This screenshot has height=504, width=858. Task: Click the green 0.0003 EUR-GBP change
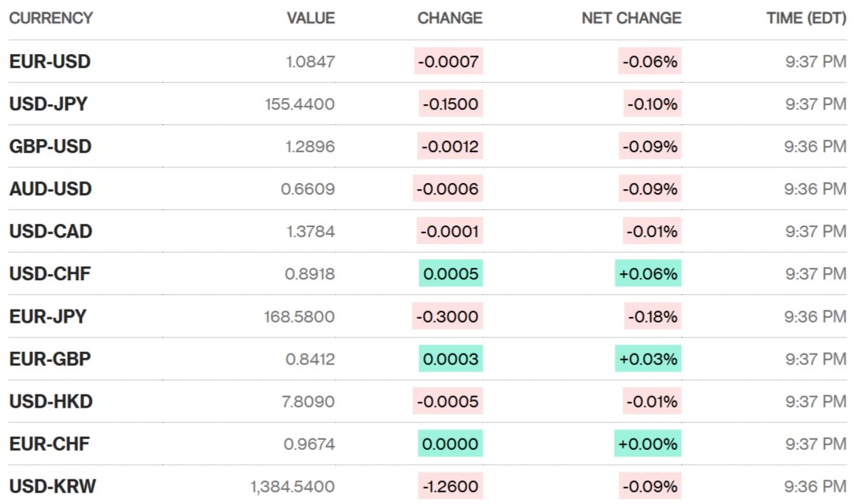pos(451,359)
